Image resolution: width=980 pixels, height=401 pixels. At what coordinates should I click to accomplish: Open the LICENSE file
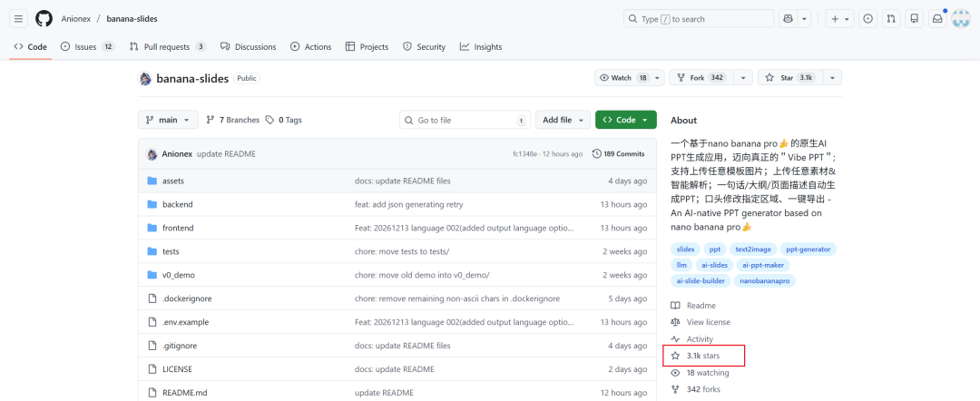(x=178, y=369)
